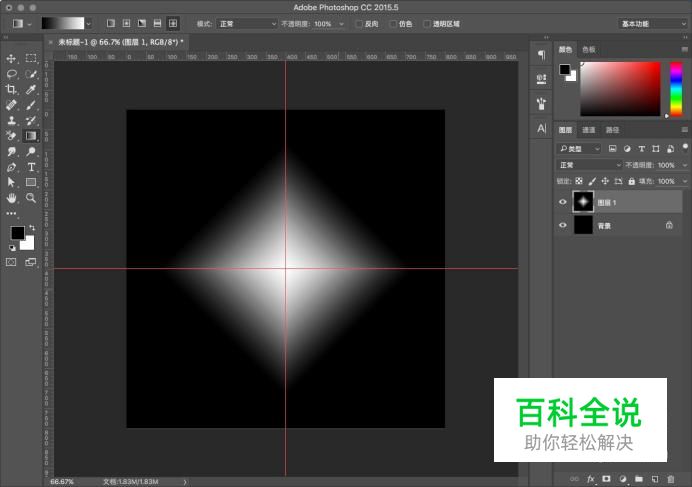Hide 图层 1 using its eye icon
This screenshot has width=692, height=487.
(563, 202)
